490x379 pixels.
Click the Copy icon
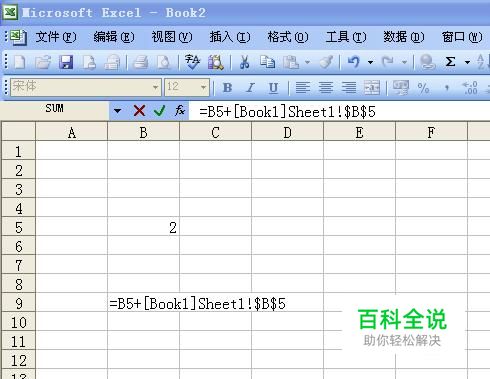pos(268,62)
